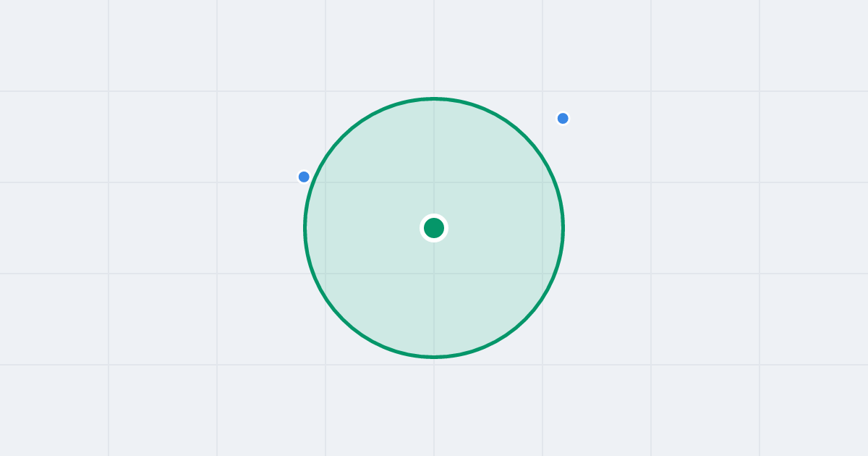The width and height of the screenshot is (868, 456).
Task: Click the empty grid cell in the bottom-left corner
Action: (x=54, y=410)
